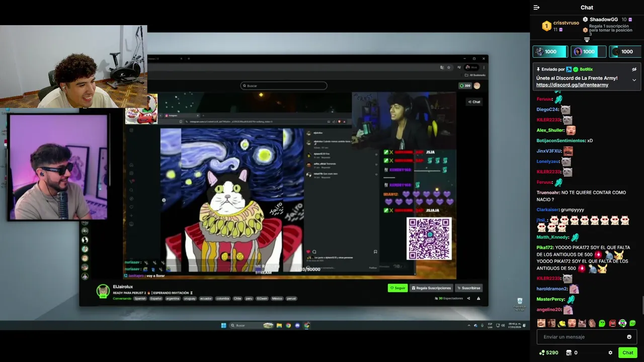Open crisstvruso in the gift leaderboard
644x362 pixels.
[x=566, y=23]
